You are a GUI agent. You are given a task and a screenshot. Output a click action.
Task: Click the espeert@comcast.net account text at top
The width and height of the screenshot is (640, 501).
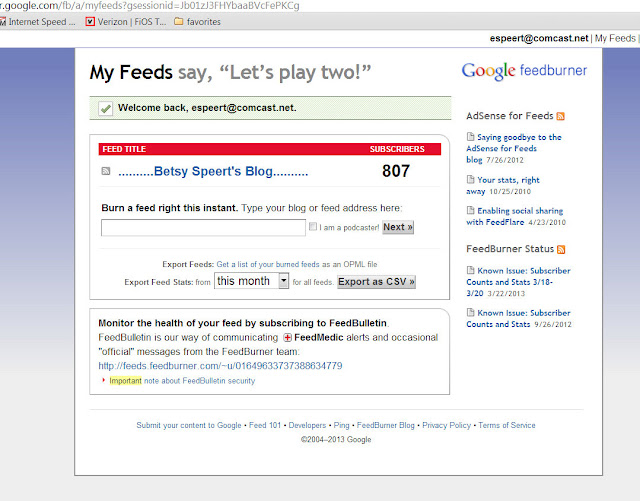(x=539, y=38)
